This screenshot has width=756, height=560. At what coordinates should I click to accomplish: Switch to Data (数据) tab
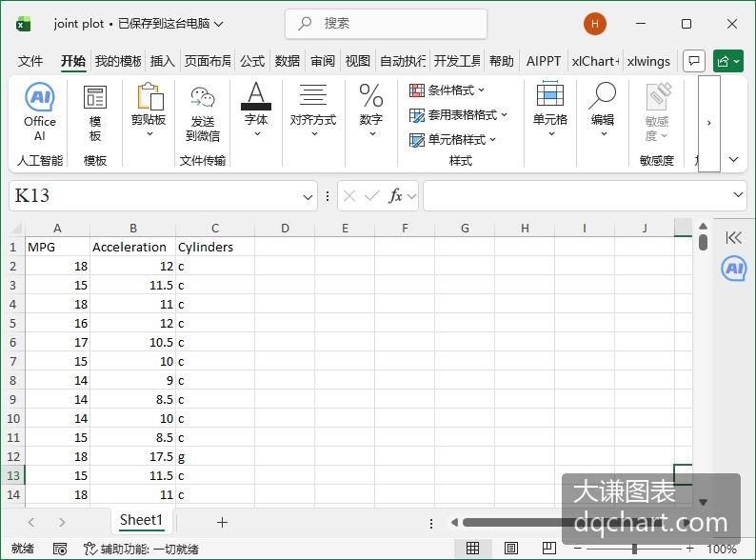tap(288, 61)
